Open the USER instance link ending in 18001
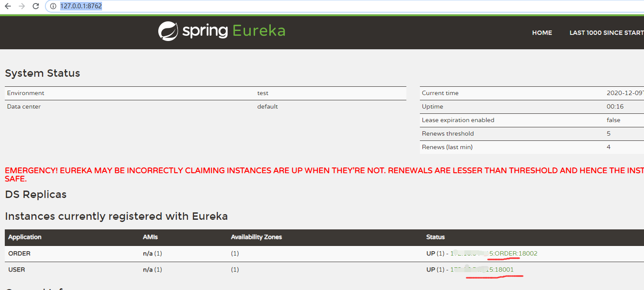644x290 pixels. [x=482, y=270]
